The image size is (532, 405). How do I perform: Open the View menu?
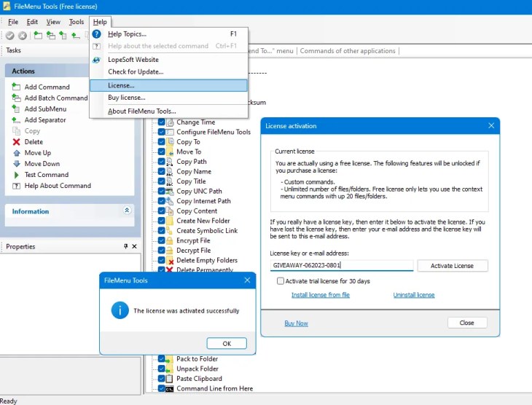[53, 22]
